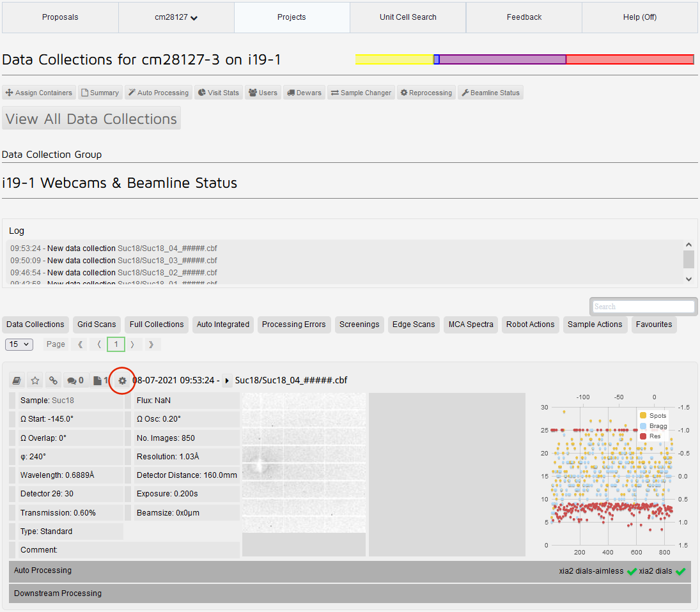Viewport: 700px width, 612px height.
Task: Toggle the Favourites filter
Action: (x=654, y=325)
